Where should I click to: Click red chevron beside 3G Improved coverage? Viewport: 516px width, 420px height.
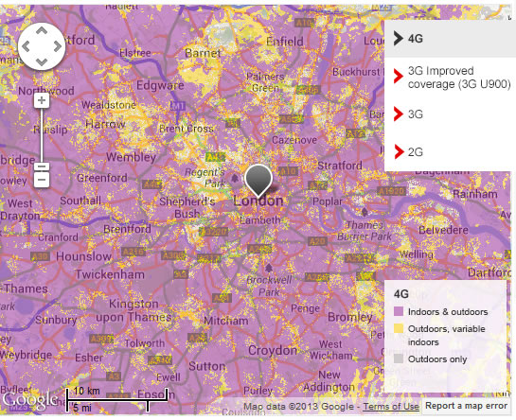(399, 77)
